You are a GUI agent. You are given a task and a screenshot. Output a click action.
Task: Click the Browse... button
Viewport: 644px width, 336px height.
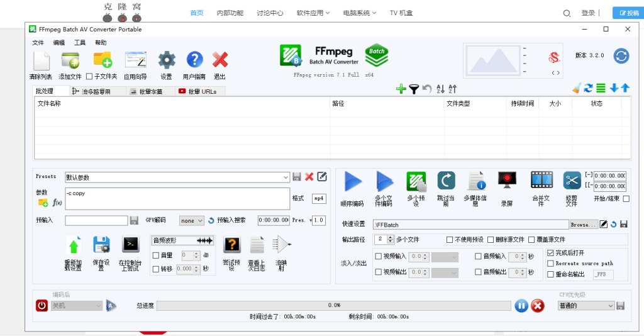(584, 225)
